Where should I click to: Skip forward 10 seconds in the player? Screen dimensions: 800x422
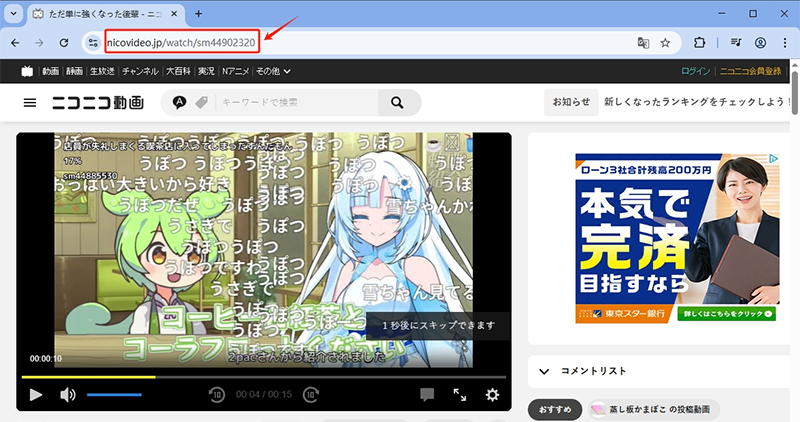[311, 395]
